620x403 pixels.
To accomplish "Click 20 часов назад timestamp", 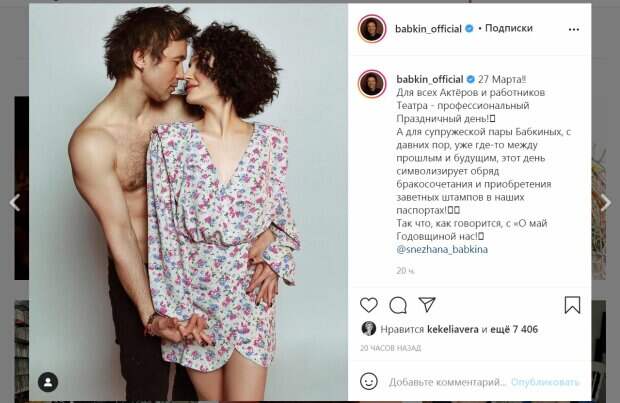I will (x=390, y=348).
